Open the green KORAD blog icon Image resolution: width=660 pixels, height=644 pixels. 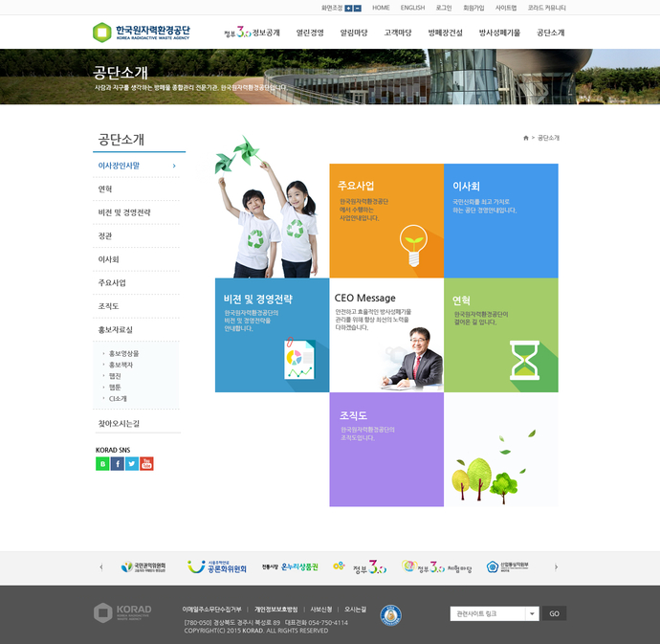tap(102, 463)
